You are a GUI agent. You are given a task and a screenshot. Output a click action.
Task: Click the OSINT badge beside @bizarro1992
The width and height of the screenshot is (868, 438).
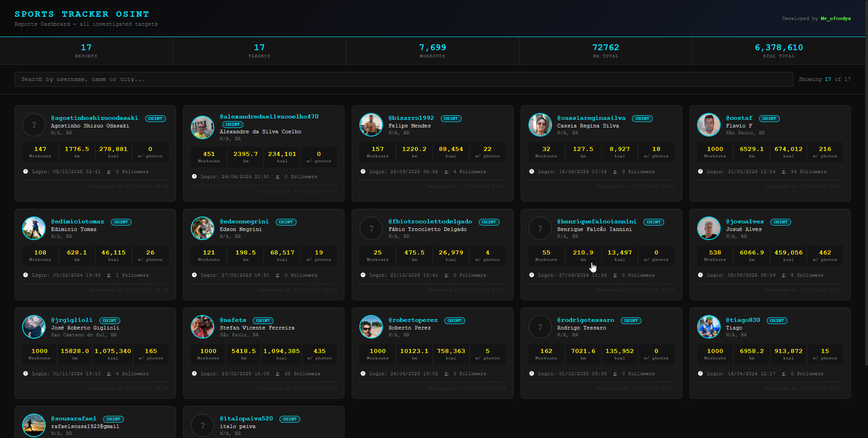pos(451,118)
